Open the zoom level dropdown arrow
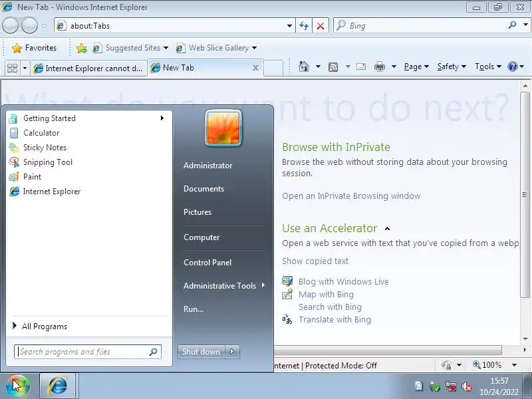The image size is (532, 399). [514, 365]
